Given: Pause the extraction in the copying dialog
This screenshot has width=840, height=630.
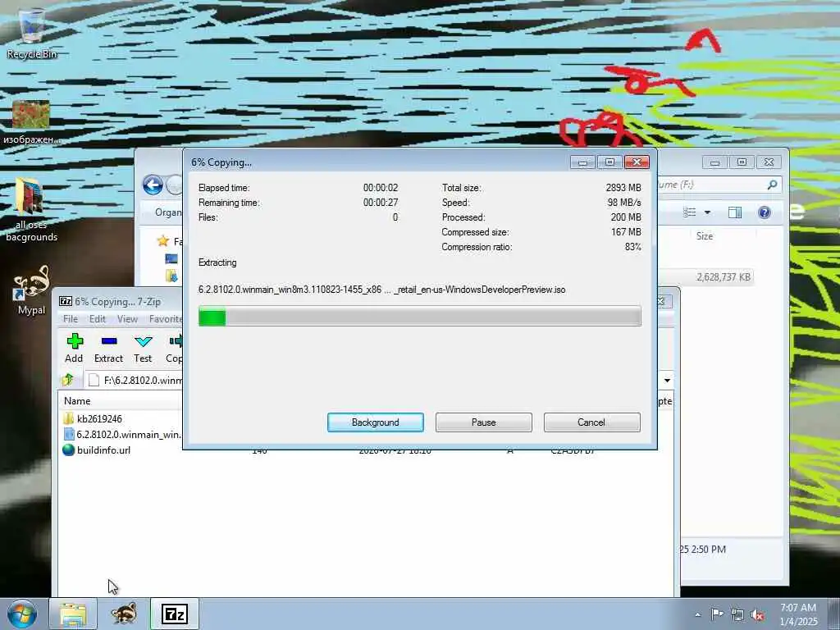Looking at the screenshot, I should coord(483,422).
